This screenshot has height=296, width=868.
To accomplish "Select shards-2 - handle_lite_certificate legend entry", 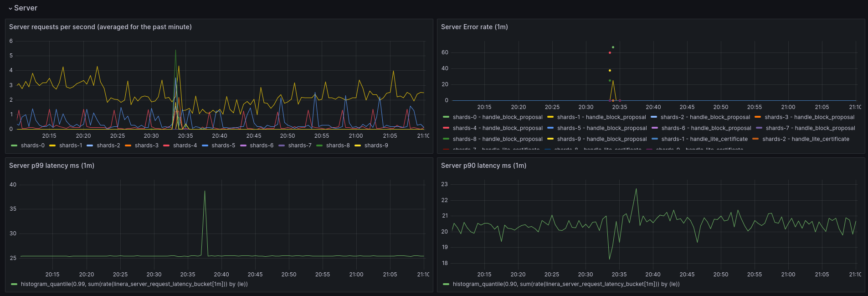I will pos(806,139).
